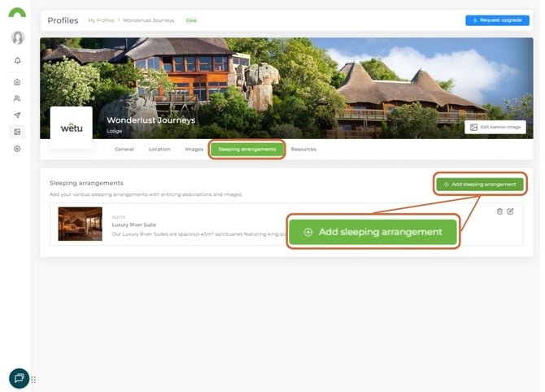The width and height of the screenshot is (545, 392).
Task: Open the user avatar in sidebar
Action: tap(17, 37)
